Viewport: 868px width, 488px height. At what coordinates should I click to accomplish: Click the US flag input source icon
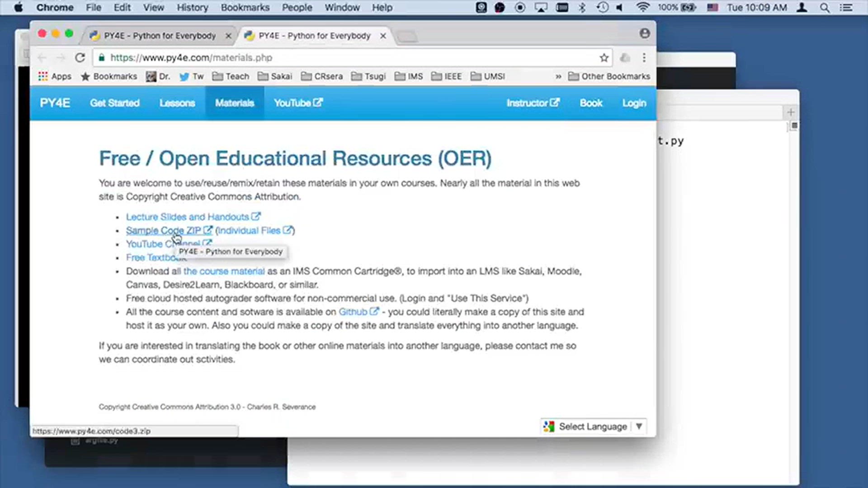tap(712, 8)
